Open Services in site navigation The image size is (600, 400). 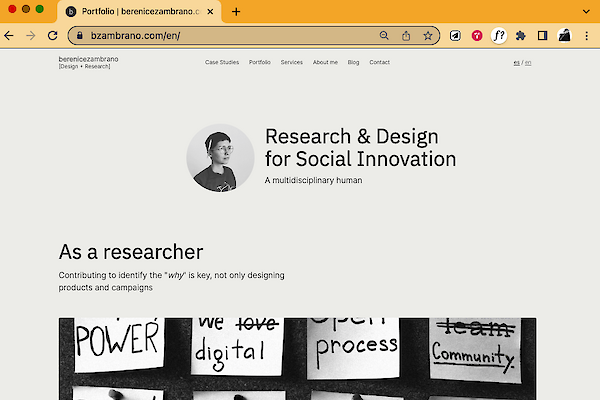click(x=292, y=62)
